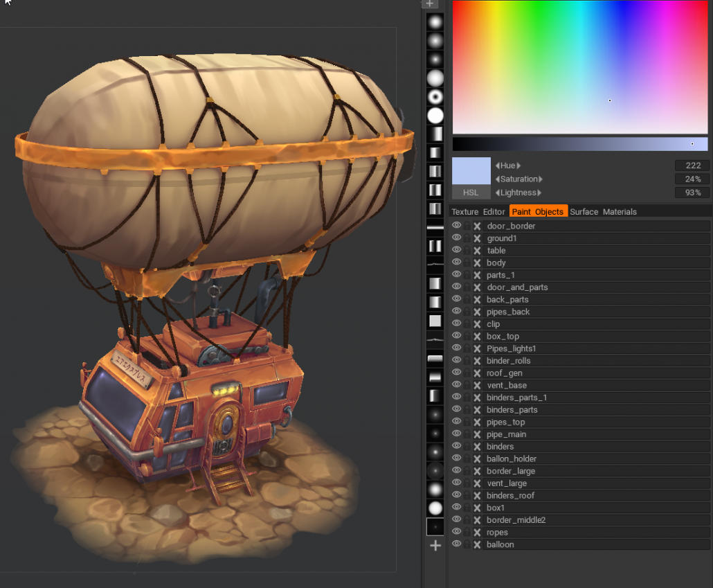Screen dimensions: 713x588
Task: Choose the ring-shaped donut brush alpha
Action: click(435, 97)
